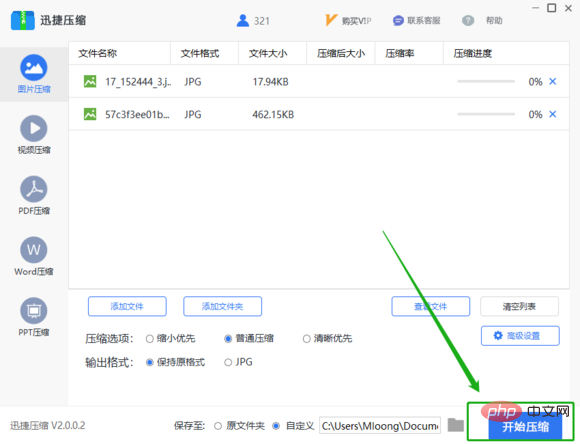Open the 帮助 help question mark icon

click(468, 21)
